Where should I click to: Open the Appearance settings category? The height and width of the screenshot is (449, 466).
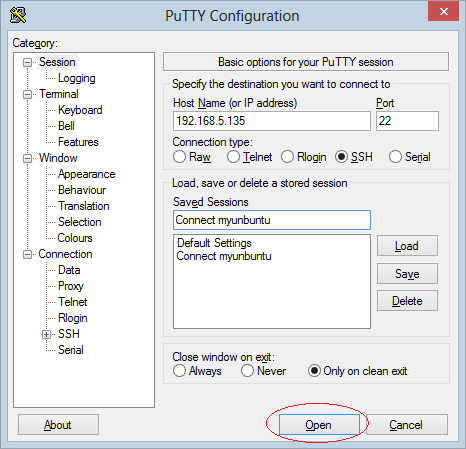pos(87,174)
